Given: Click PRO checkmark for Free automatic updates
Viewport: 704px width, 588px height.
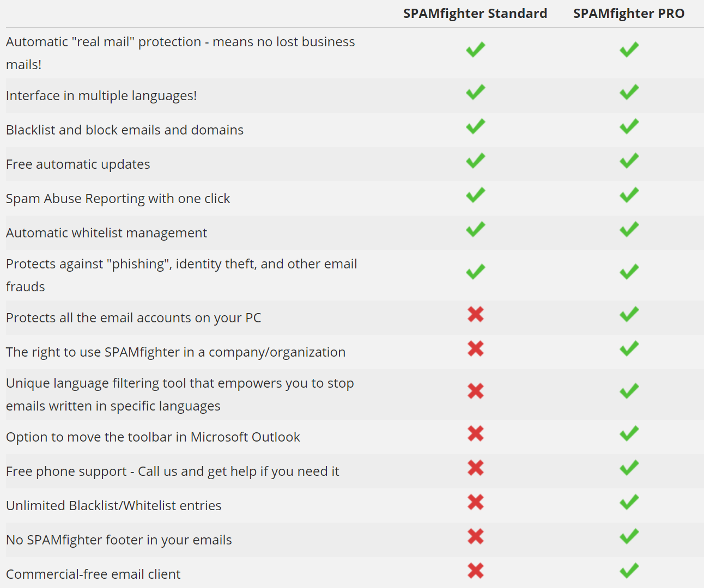Looking at the screenshot, I should (629, 161).
